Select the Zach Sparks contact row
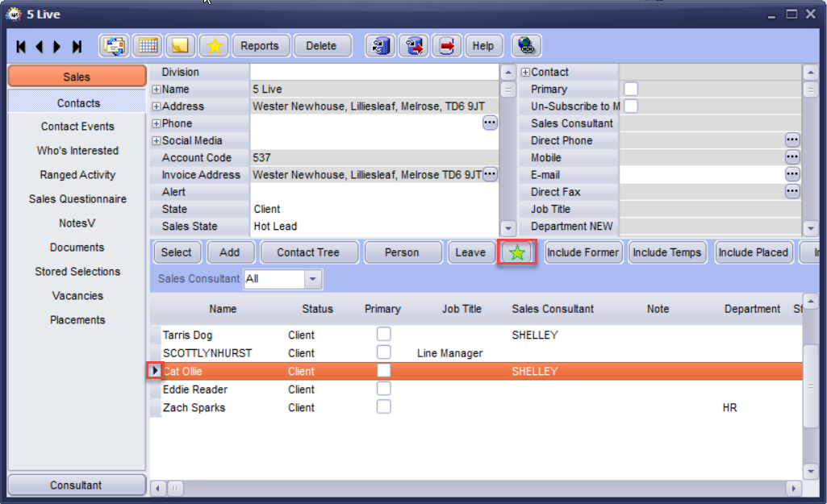 pyautogui.click(x=476, y=407)
